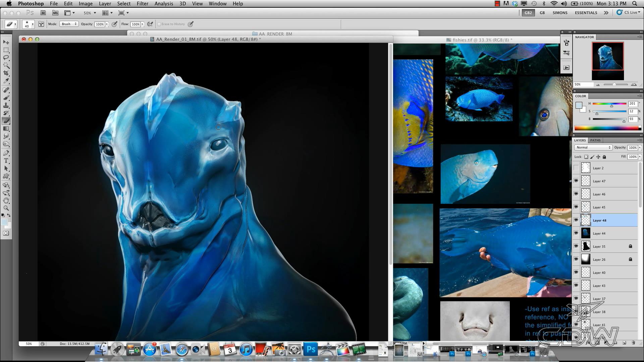Select the Brush tool in toolbox
Screen dimensions: 644x362
pyautogui.click(x=6, y=98)
